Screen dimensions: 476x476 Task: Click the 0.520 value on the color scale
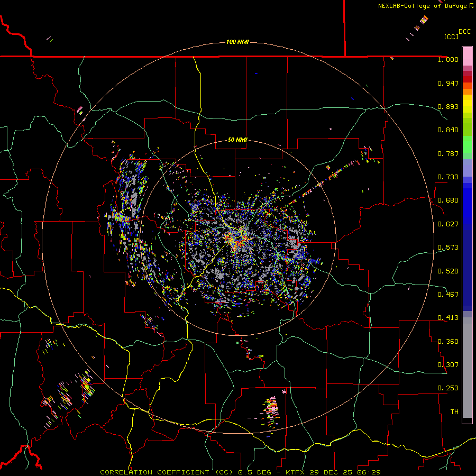coord(448,271)
